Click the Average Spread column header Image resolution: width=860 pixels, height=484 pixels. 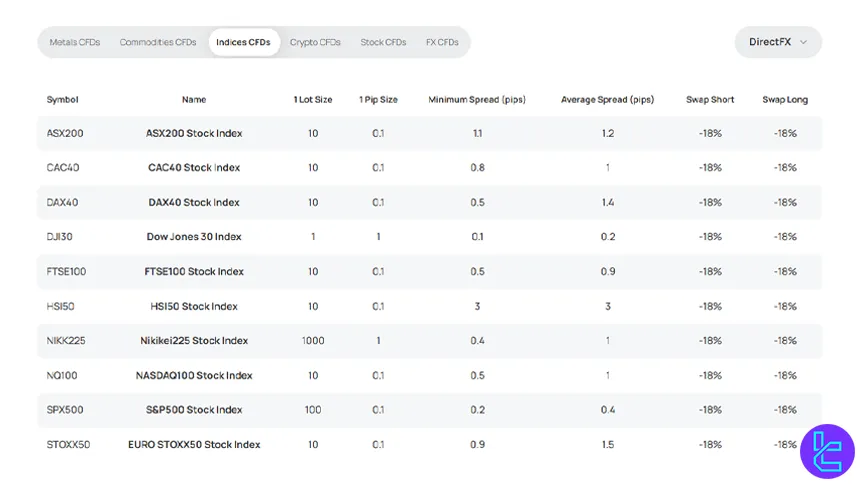coord(607,99)
